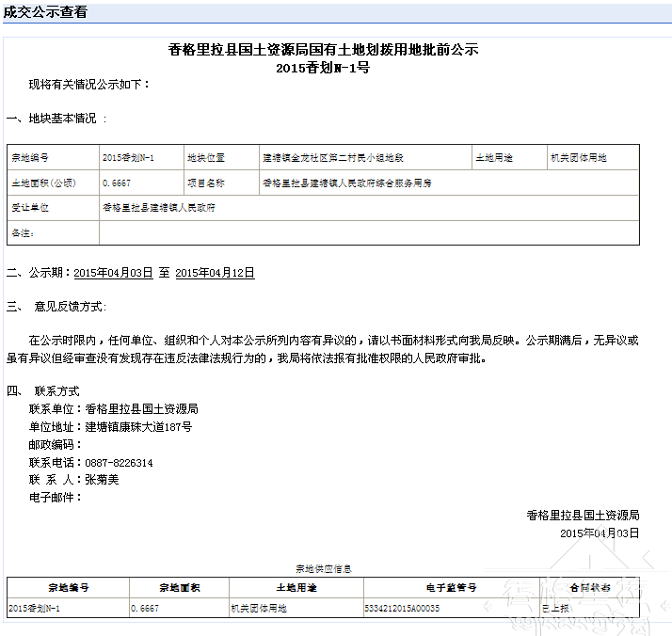Viewport: 672px width, 636px height.
Task: Click the 宗地编号 column header in bottom table
Action: [x=68, y=587]
